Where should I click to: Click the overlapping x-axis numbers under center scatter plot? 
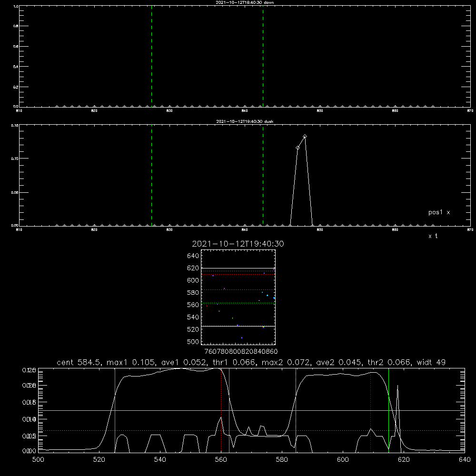point(241,352)
